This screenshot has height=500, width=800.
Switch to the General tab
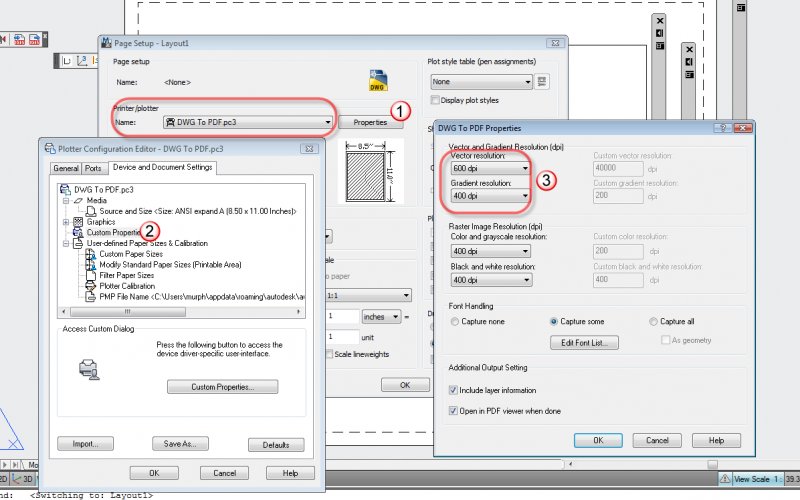pyautogui.click(x=66, y=168)
